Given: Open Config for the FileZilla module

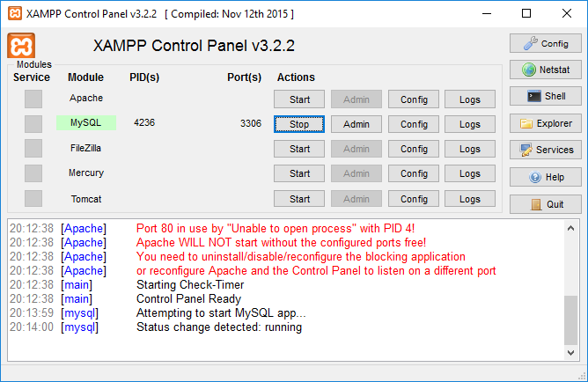Looking at the screenshot, I should [x=414, y=149].
